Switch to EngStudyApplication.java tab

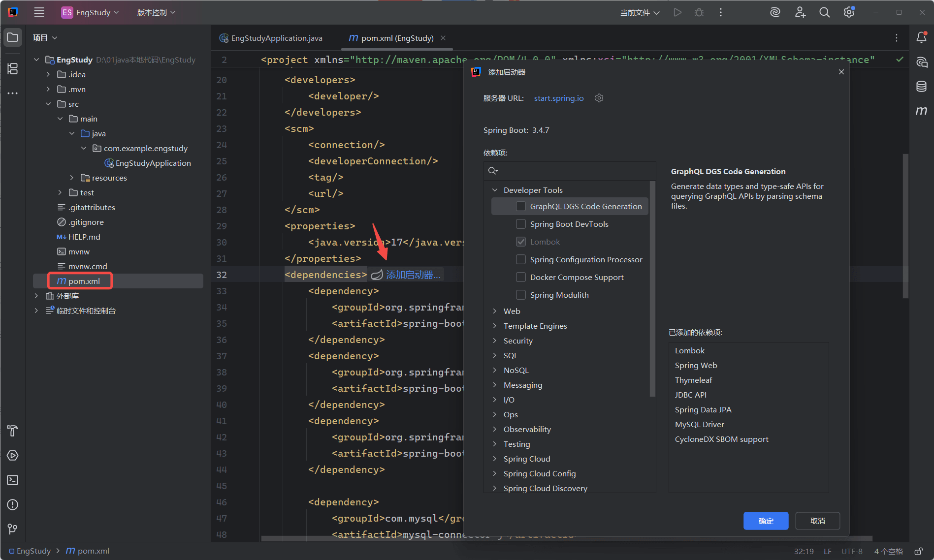(271, 38)
